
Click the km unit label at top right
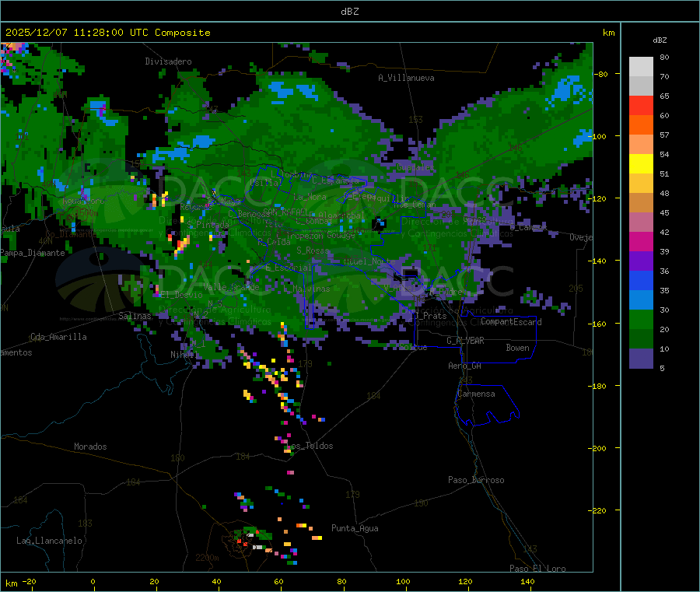click(x=608, y=33)
